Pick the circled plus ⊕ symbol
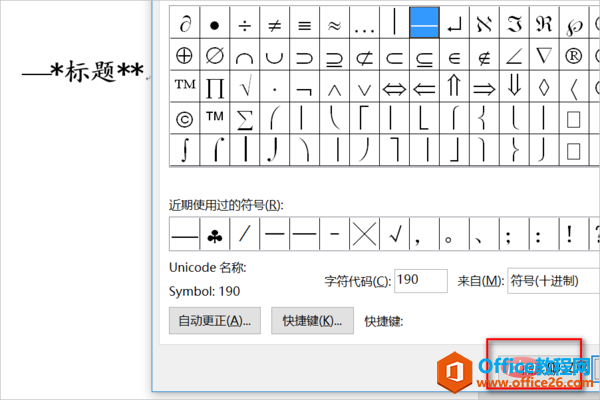The image size is (600, 400). tap(184, 54)
